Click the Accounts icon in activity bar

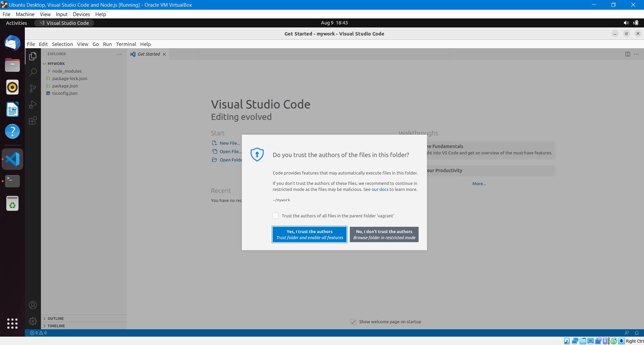pos(33,305)
